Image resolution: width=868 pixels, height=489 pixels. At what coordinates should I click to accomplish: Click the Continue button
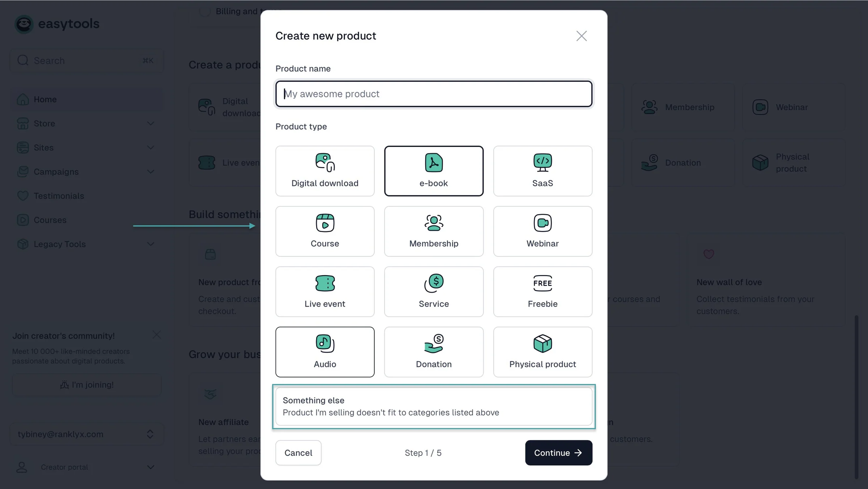click(558, 453)
